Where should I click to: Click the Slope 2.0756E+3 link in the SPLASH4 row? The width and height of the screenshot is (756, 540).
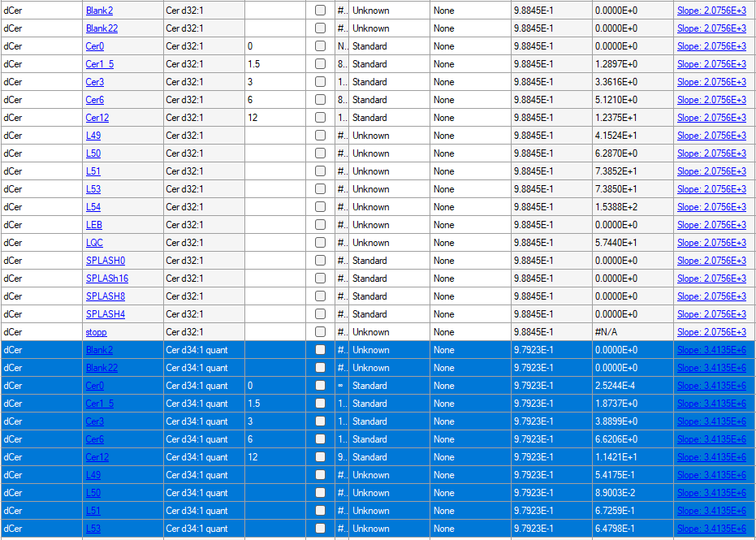click(x=711, y=314)
